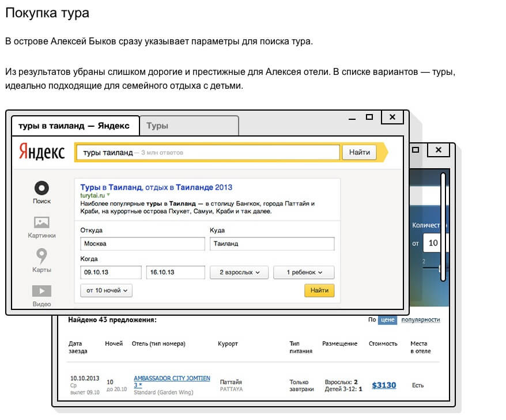Minimize the front browser window
The width and height of the screenshot is (506, 420).
[351, 118]
